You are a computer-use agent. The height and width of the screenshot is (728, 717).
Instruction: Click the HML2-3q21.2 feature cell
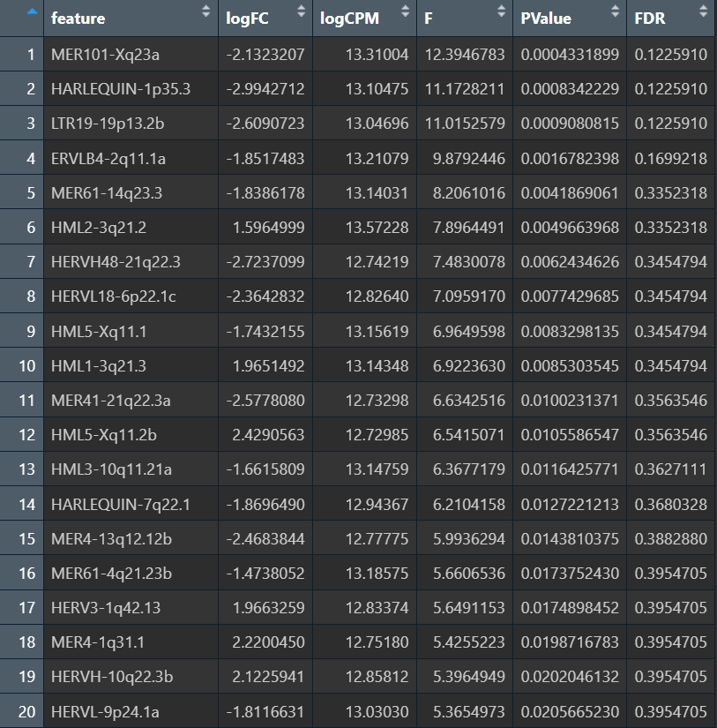click(99, 228)
